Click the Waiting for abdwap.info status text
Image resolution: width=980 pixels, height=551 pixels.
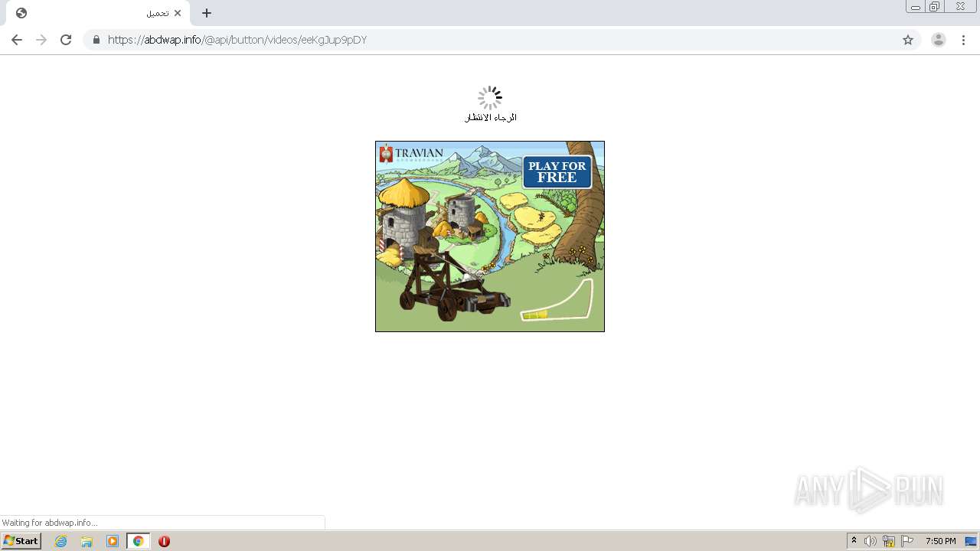pos(50,523)
